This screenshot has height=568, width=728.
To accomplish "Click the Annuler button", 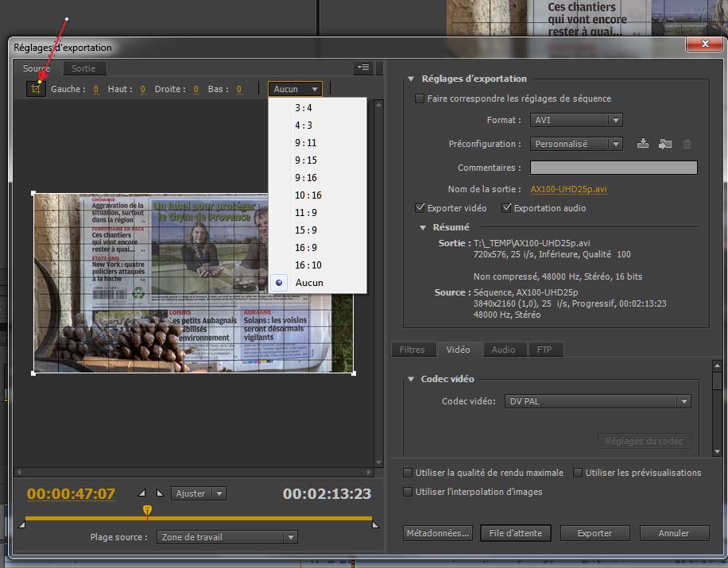I will pos(674,533).
